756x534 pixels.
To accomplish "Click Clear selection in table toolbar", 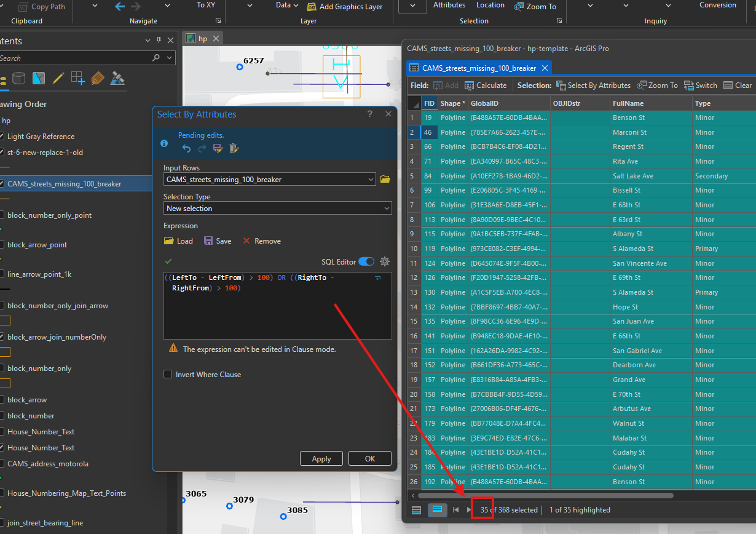I will click(x=738, y=86).
